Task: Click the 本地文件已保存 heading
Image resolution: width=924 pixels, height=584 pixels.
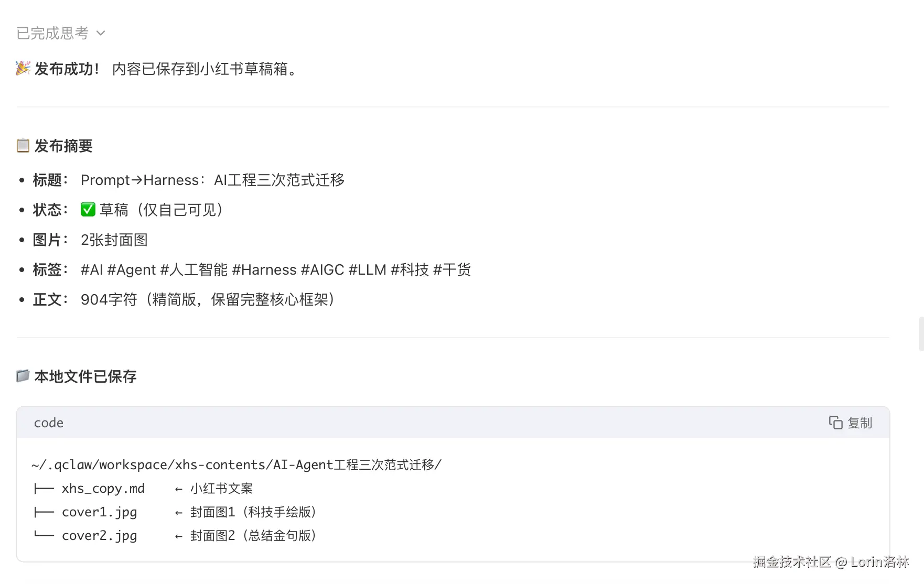Action: (x=85, y=376)
